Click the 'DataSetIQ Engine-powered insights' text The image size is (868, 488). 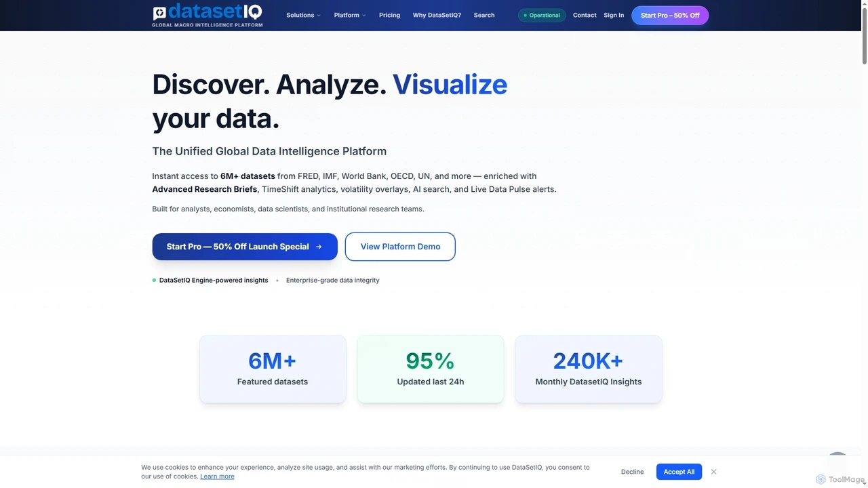214,280
